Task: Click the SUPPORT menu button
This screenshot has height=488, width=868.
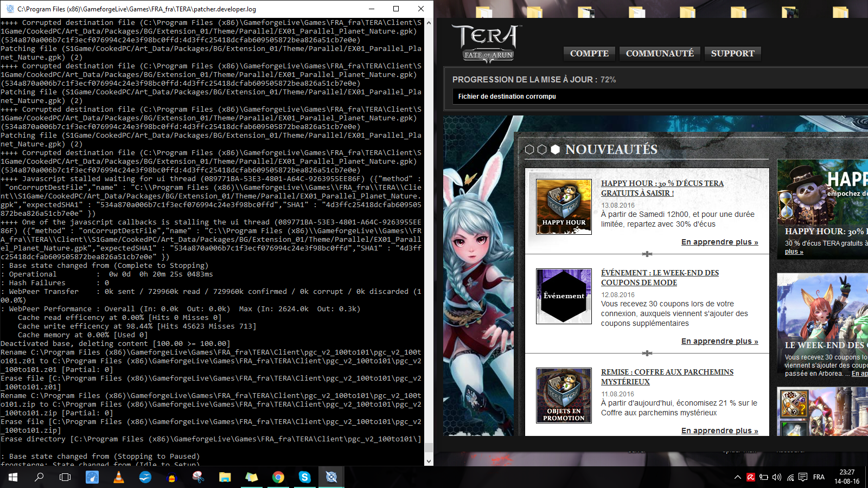Action: (732, 53)
